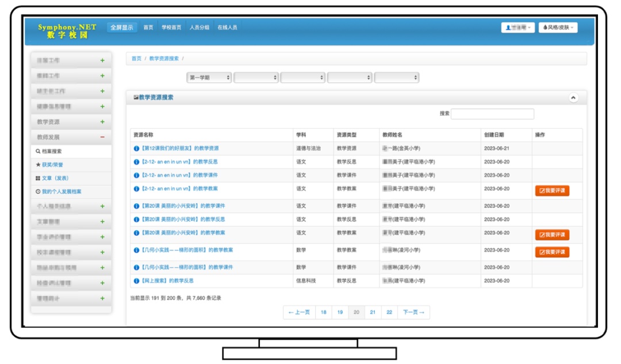Click the 搜索 text input field
This screenshot has width=621, height=364.
492,114
